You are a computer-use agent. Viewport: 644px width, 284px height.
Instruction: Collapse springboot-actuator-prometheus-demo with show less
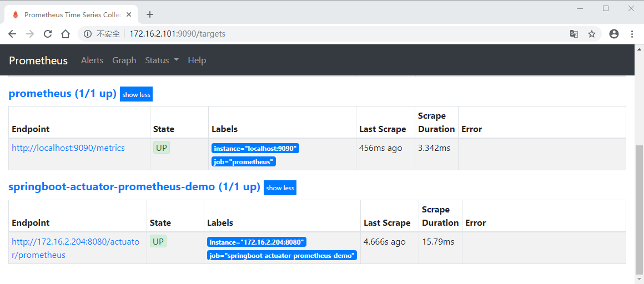point(280,188)
